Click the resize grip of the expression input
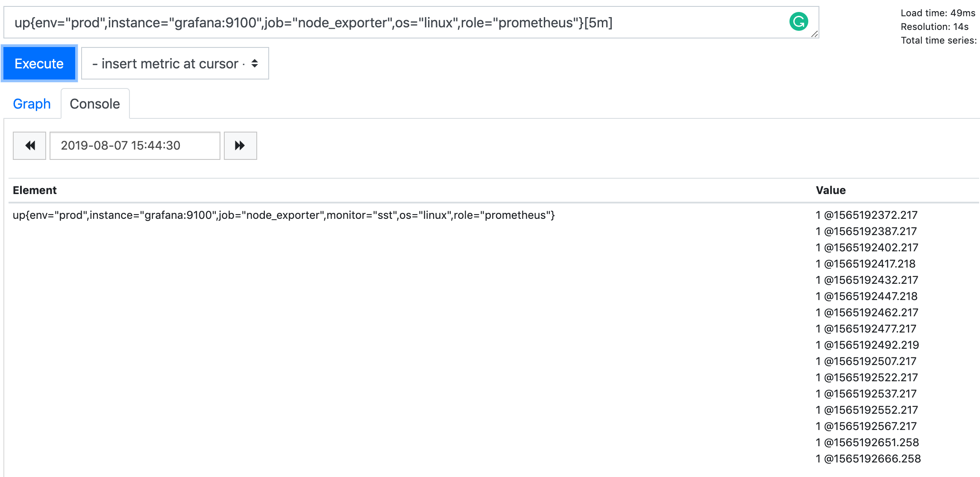This screenshot has height=477, width=980. coord(814,35)
